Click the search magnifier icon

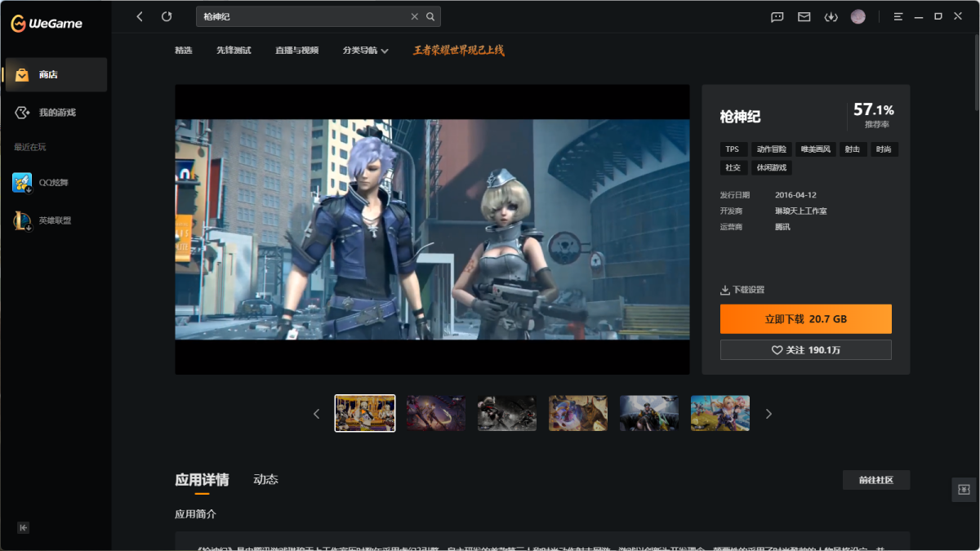(x=430, y=16)
